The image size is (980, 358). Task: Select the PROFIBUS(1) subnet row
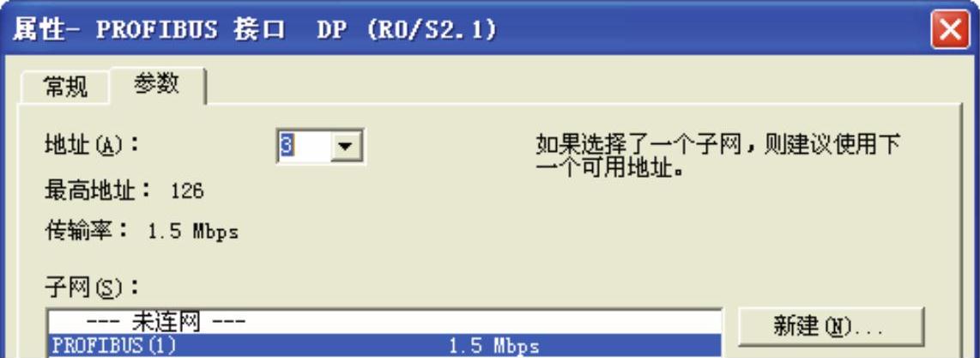click(x=384, y=345)
